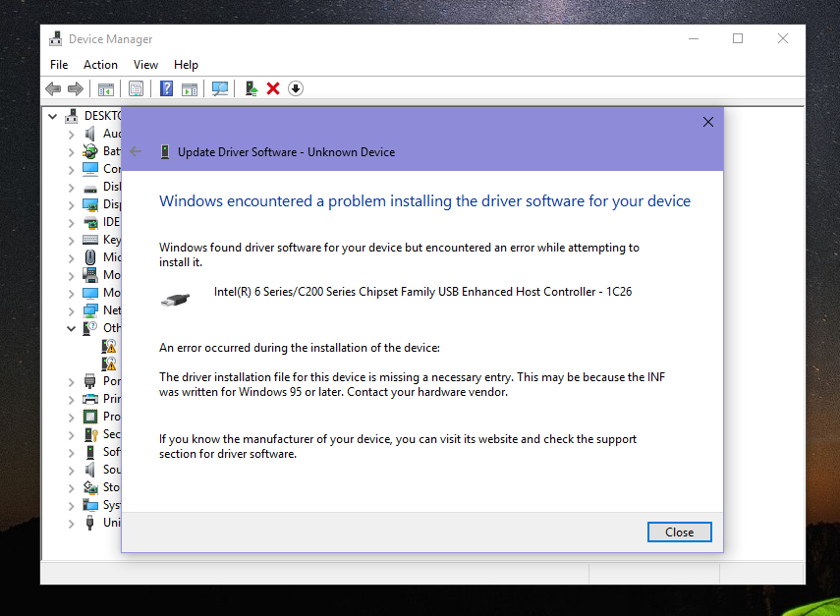840x616 pixels.
Task: Select the computer icon in the 'Cor' row
Action: (90, 169)
